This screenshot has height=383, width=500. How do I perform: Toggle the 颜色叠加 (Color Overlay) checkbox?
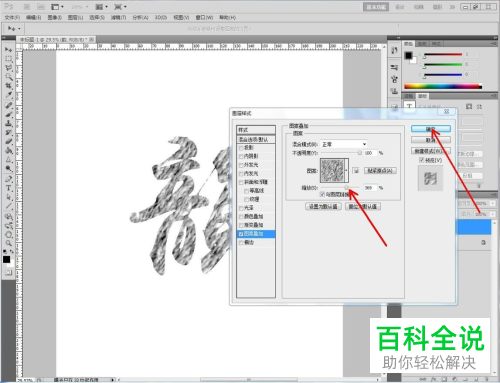tap(241, 217)
